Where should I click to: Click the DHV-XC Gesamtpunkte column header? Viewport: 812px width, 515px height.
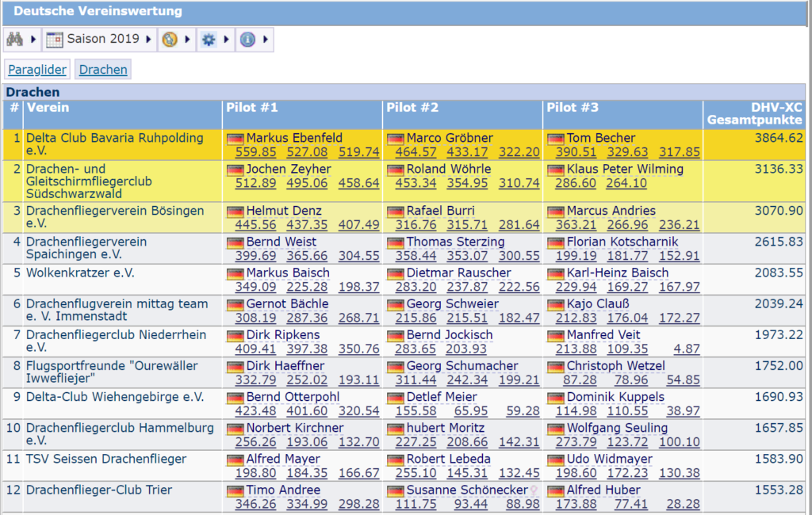click(755, 114)
